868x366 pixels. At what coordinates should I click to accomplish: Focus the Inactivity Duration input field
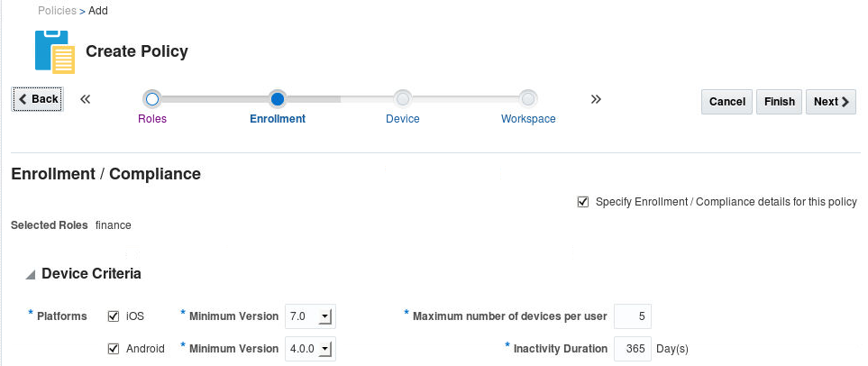tap(632, 349)
